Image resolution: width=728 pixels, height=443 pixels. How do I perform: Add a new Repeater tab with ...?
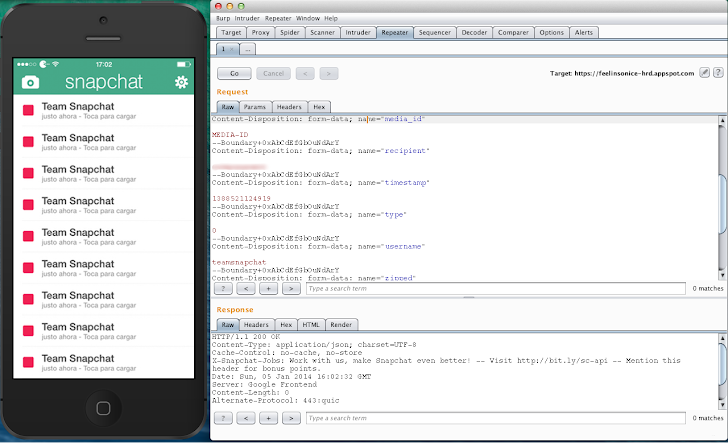coord(248,49)
